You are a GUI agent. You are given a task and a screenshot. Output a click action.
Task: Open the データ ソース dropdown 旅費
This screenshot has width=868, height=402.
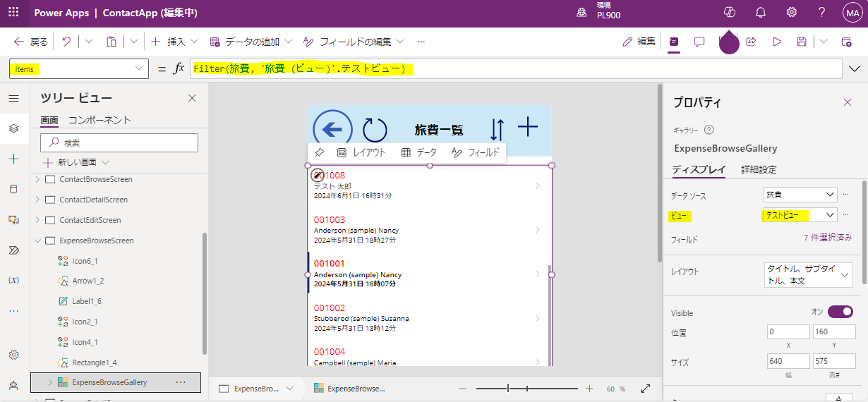pos(800,195)
